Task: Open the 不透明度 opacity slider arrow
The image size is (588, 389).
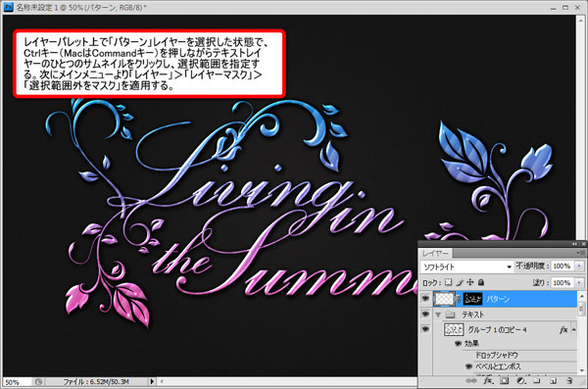Action: pyautogui.click(x=579, y=266)
